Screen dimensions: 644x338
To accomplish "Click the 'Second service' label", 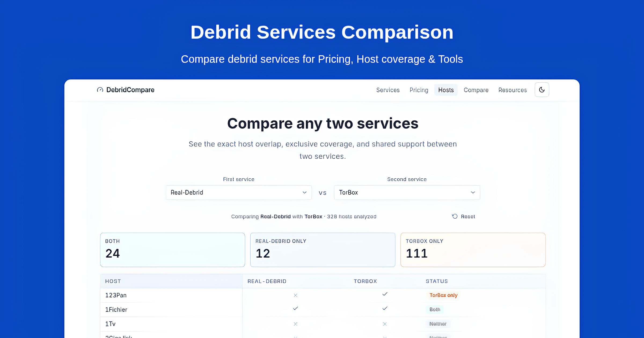I will coord(407,179).
